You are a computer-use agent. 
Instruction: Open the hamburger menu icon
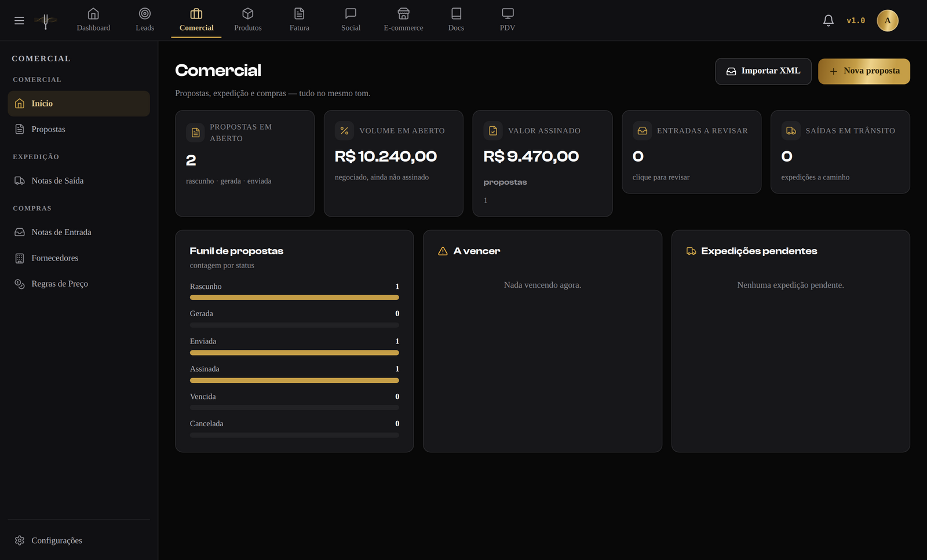click(x=19, y=21)
